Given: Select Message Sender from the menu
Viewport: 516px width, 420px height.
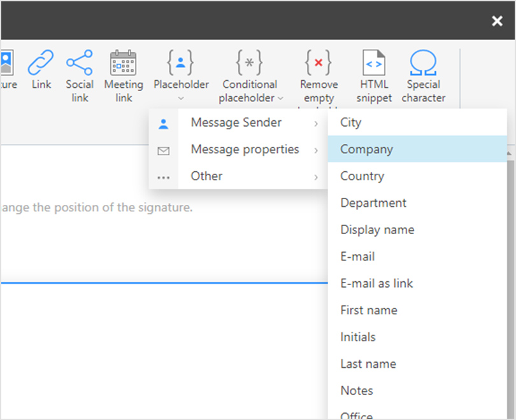Looking at the screenshot, I should point(236,122).
